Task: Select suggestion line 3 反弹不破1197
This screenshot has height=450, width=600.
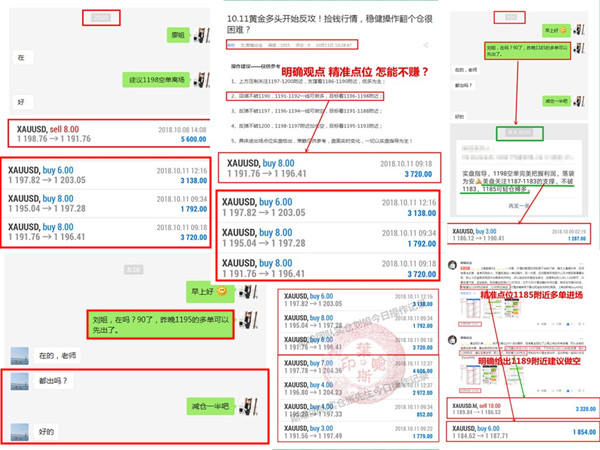Action: click(x=306, y=111)
